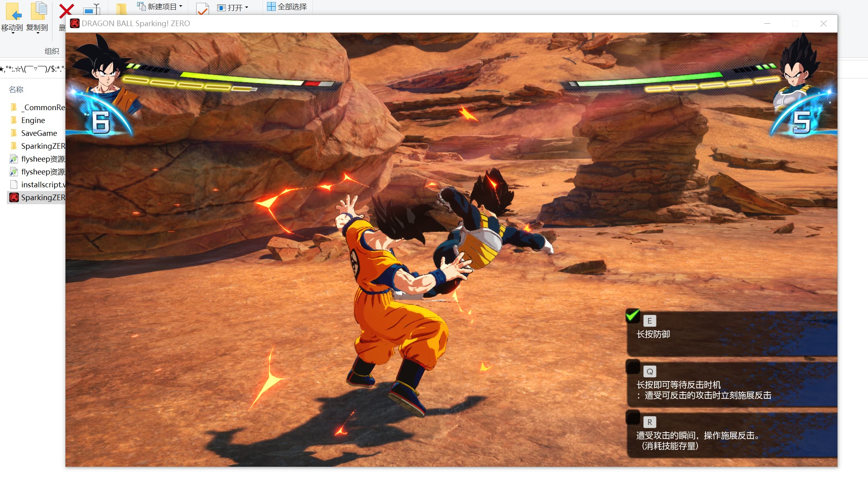This screenshot has width=868, height=478.
Task: Click the E key icon in tutorial panel
Action: click(650, 321)
